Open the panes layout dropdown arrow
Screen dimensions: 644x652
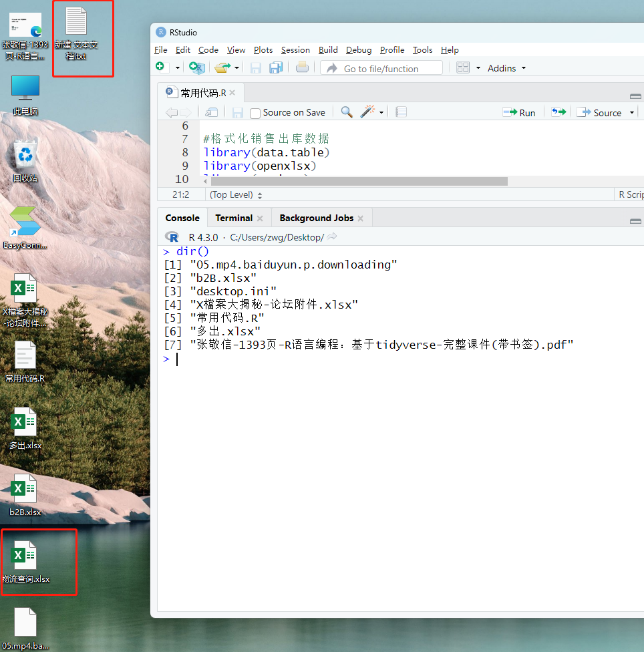(478, 67)
